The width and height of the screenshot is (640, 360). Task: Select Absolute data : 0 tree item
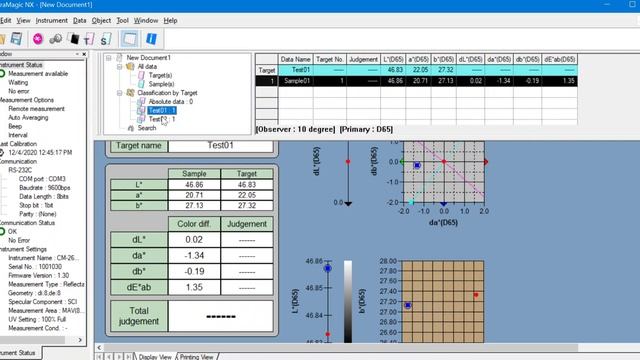pyautogui.click(x=171, y=102)
